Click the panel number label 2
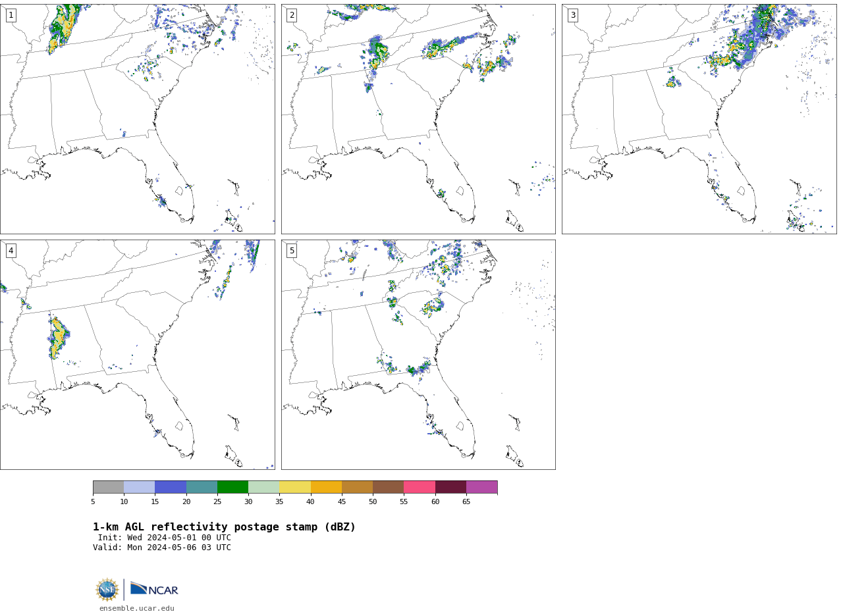Viewport: 843px width, 616px height. tap(292, 15)
